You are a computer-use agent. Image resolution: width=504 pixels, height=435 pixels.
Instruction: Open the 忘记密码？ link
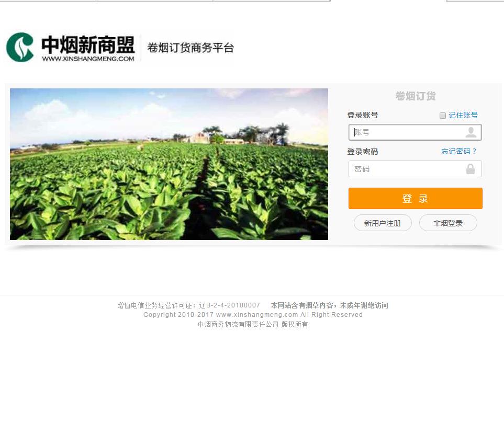tap(458, 151)
